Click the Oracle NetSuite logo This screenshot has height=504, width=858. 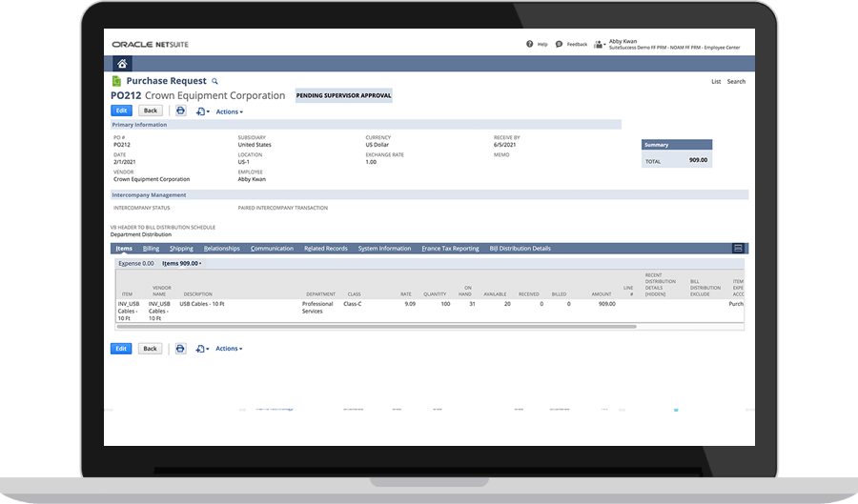tap(150, 44)
